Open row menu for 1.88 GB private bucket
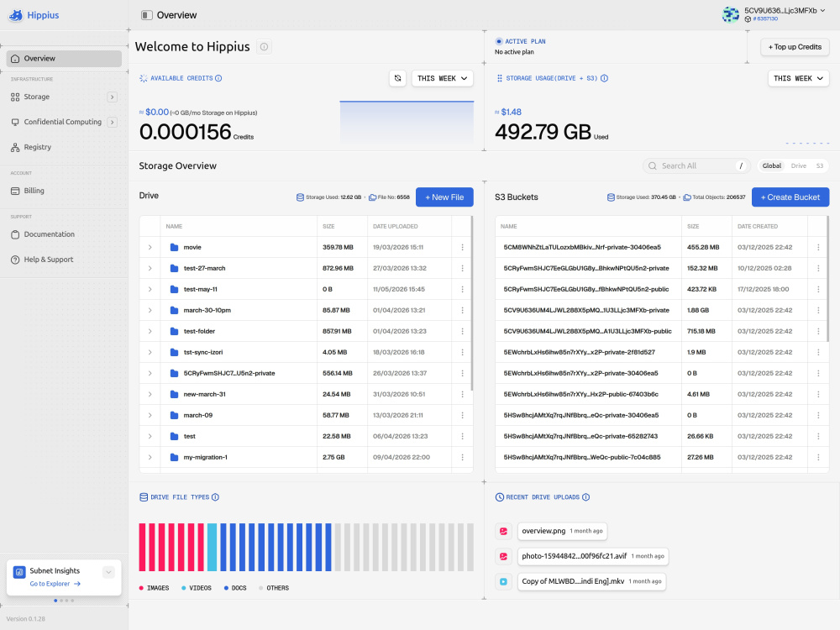The width and height of the screenshot is (840, 630). pyautogui.click(x=818, y=310)
